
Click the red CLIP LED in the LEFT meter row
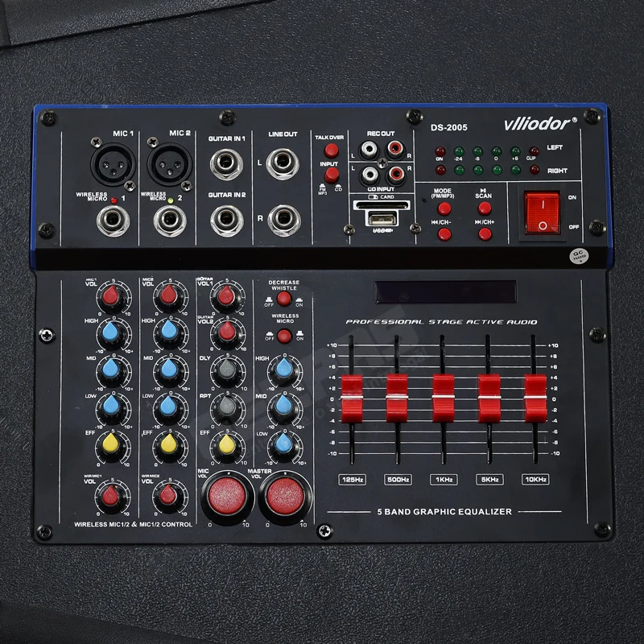[534, 151]
